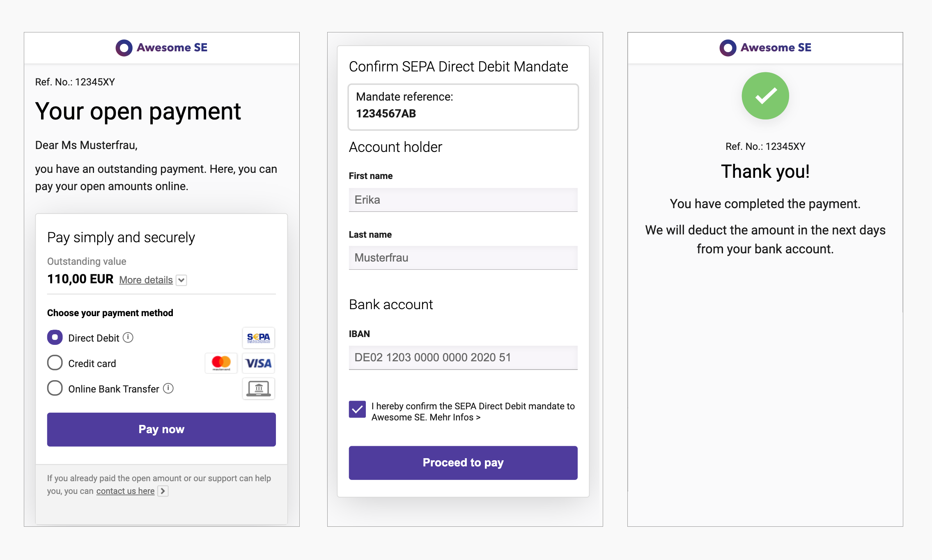The width and height of the screenshot is (932, 560).
Task: Uncheck the SEPA Direct Debit mandate confirmation
Action: click(357, 409)
